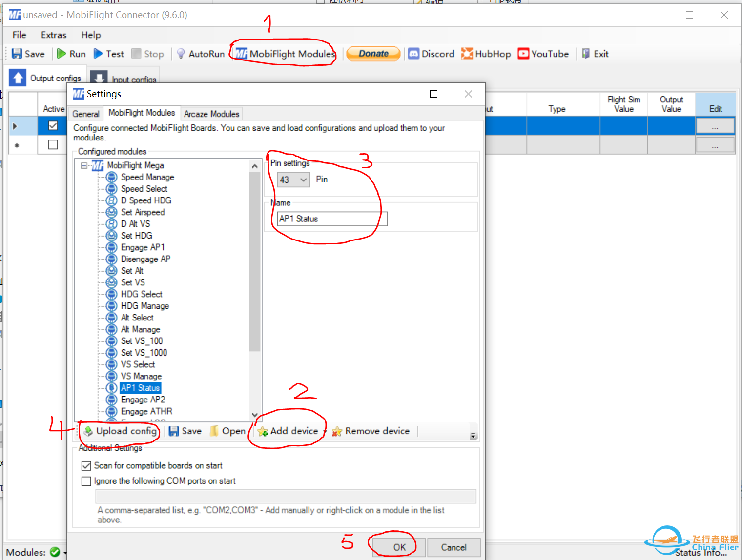Screen dimensions: 742x560
Task: Open the Extras menu
Action: tap(54, 35)
